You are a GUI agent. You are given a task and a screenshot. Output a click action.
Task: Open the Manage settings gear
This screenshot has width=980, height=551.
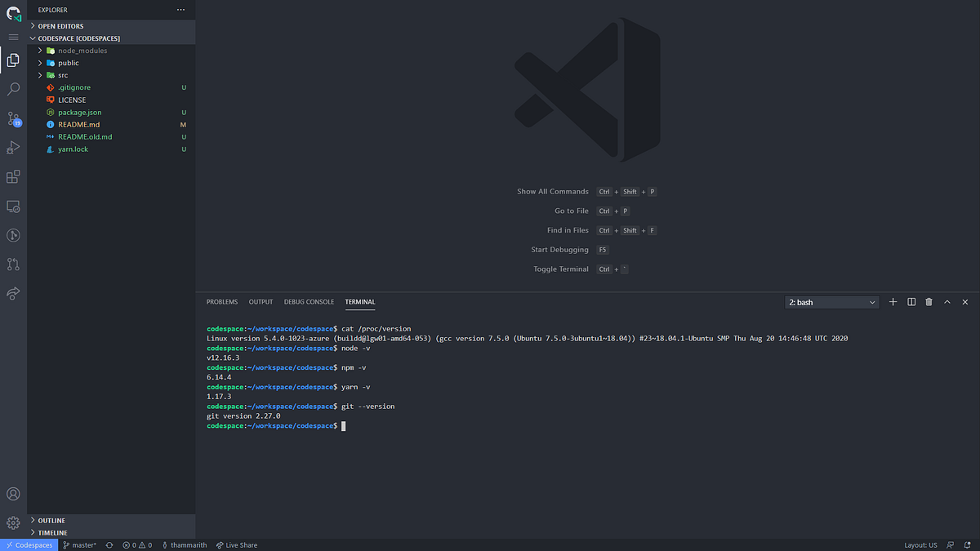(x=13, y=522)
